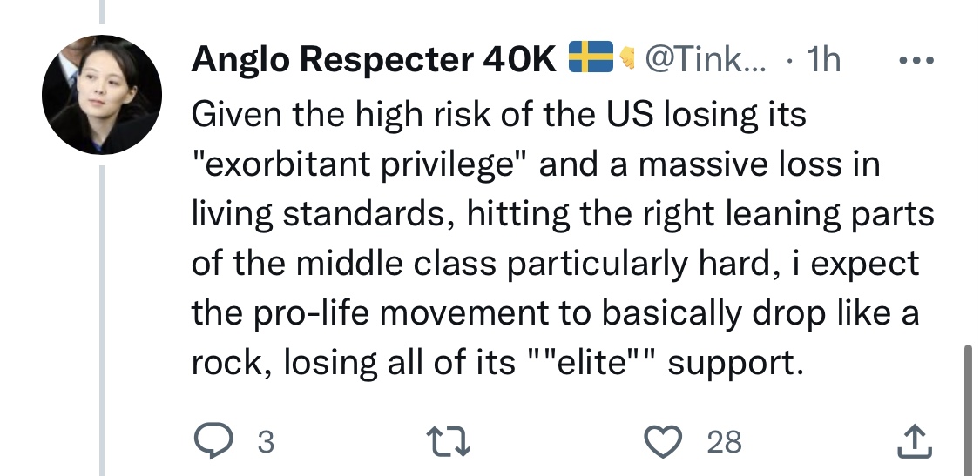This screenshot has height=476, width=980.
Task: Click the reply count number 3
Action: tap(266, 443)
